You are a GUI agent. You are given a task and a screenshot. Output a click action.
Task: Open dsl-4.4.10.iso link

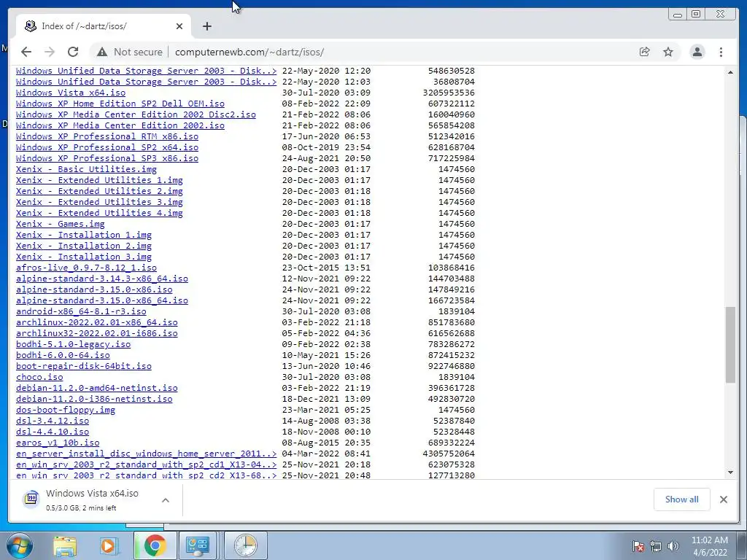tap(53, 432)
